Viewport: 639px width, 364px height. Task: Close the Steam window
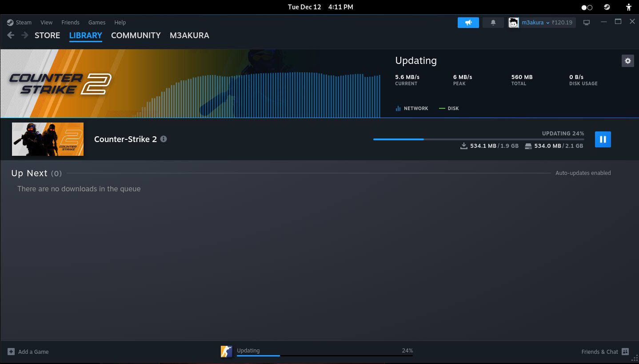(x=632, y=21)
